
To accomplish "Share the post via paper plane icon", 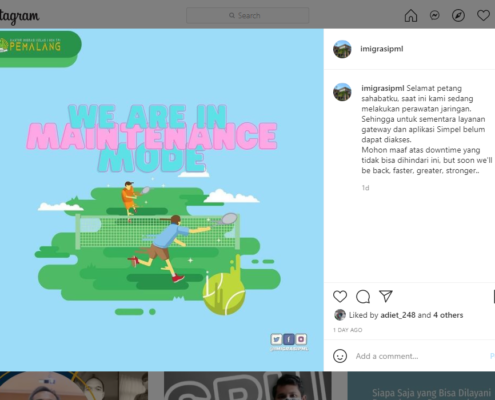I will click(x=386, y=296).
